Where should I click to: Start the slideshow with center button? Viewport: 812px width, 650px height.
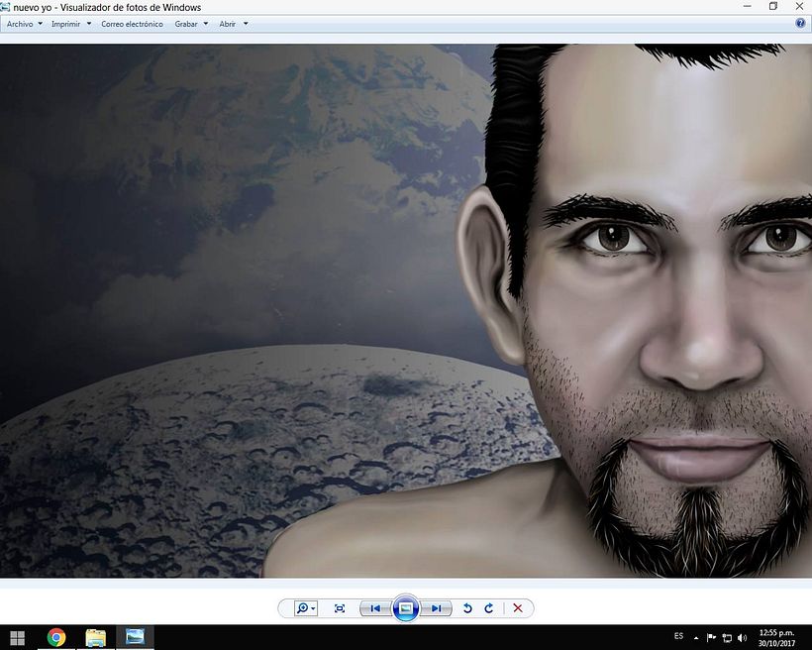(405, 608)
